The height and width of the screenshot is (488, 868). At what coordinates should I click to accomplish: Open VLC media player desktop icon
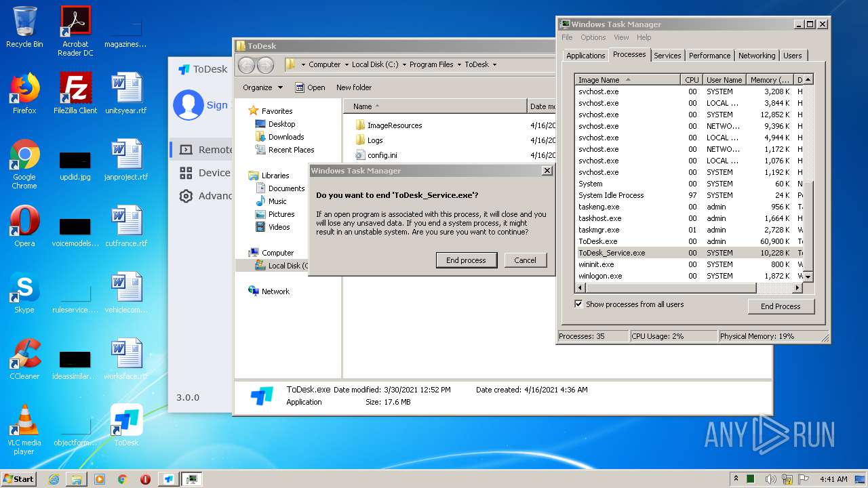24,430
